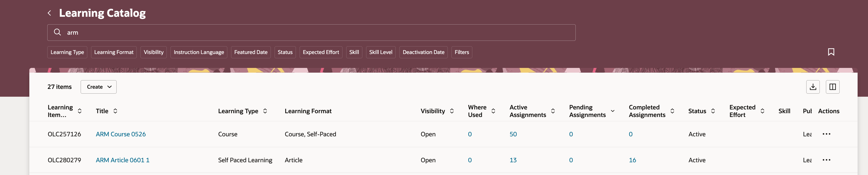Sort by Expected Effort column arrows
868x175 pixels.
click(763, 111)
